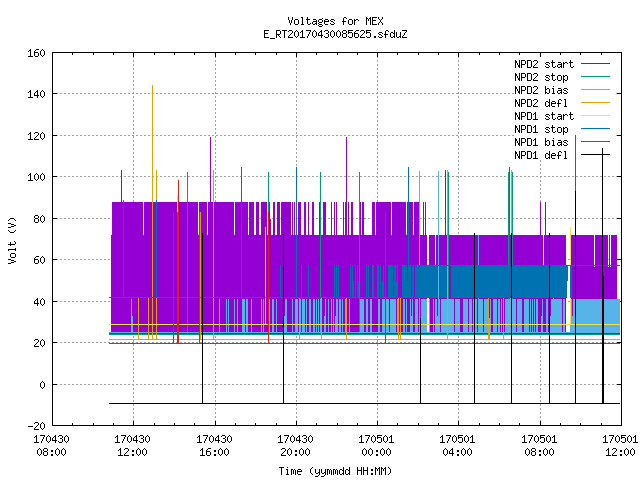The image size is (640, 480).
Task: Select the NPD1 defl legend label
Action: pyautogui.click(x=541, y=155)
